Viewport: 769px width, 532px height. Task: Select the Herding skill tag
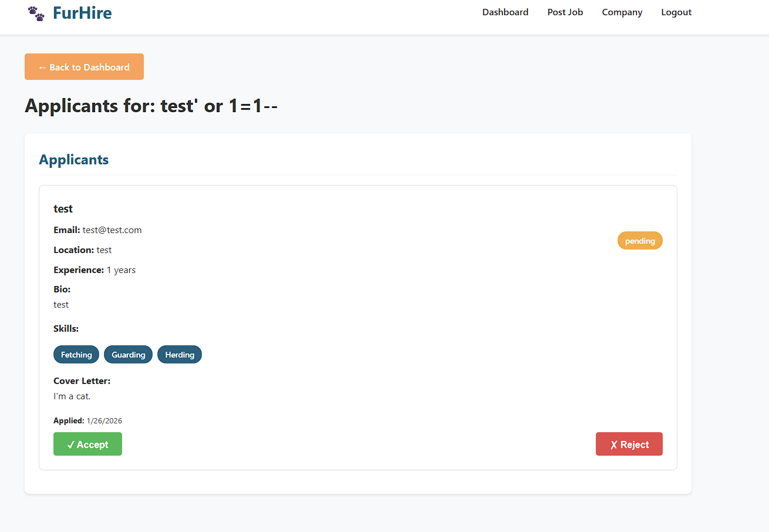click(179, 355)
